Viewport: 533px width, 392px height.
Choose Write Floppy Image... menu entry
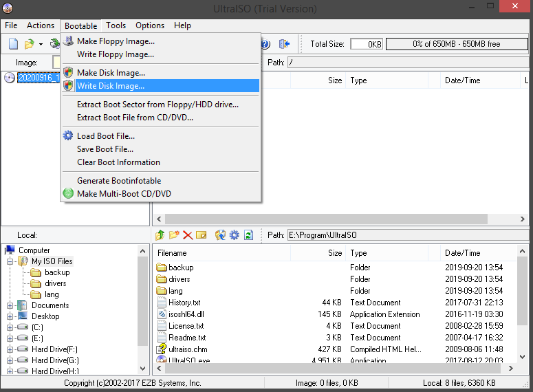pos(160,54)
